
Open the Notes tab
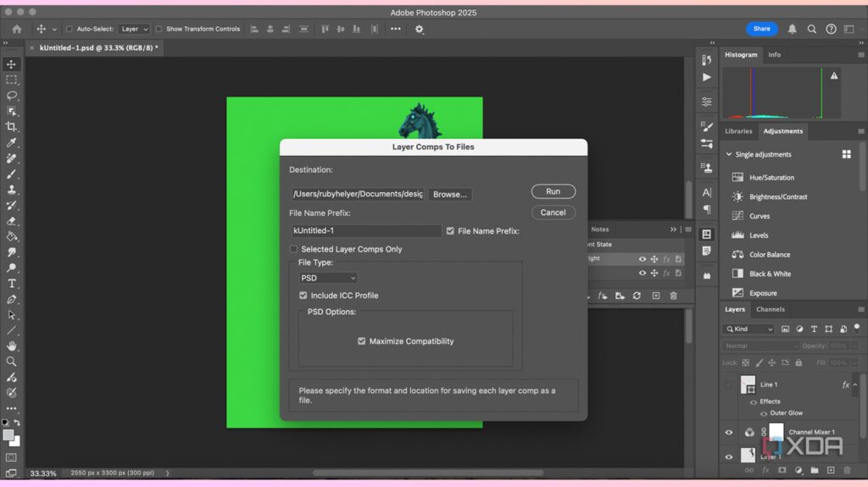(599, 230)
